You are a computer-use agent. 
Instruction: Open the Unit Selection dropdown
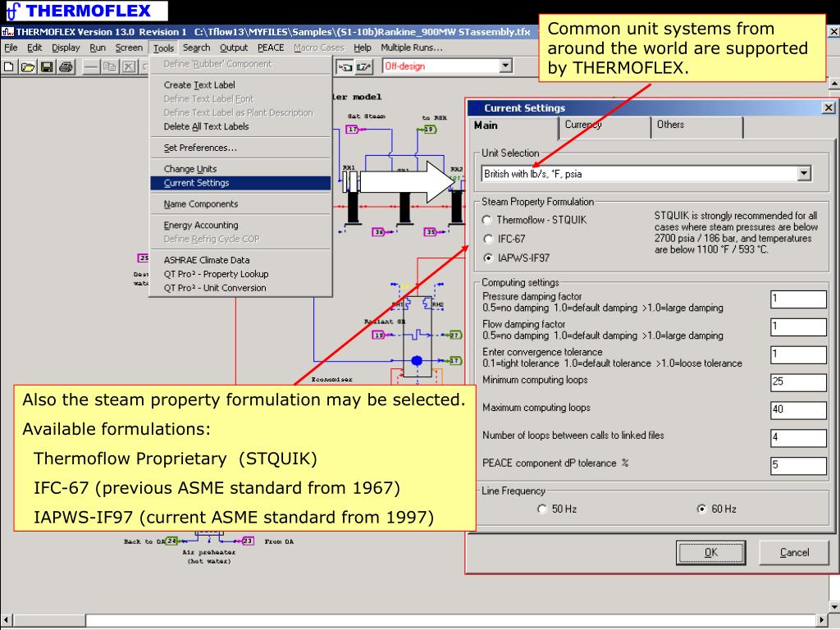[804, 174]
